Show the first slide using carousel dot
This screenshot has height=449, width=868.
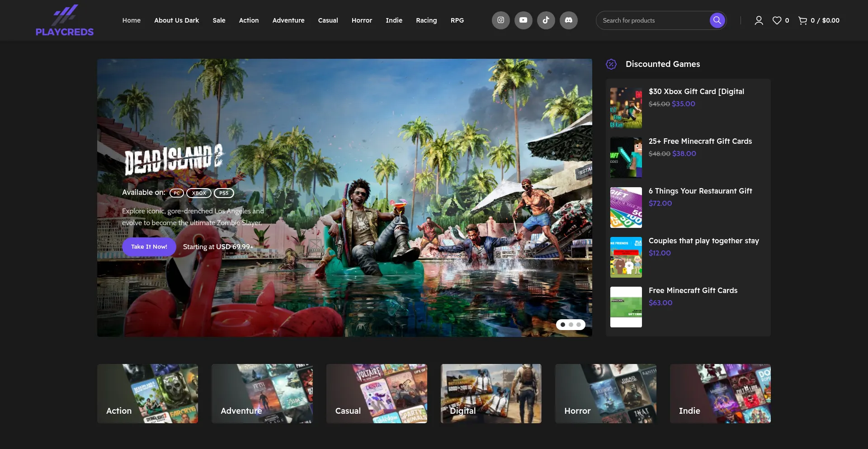pyautogui.click(x=563, y=325)
